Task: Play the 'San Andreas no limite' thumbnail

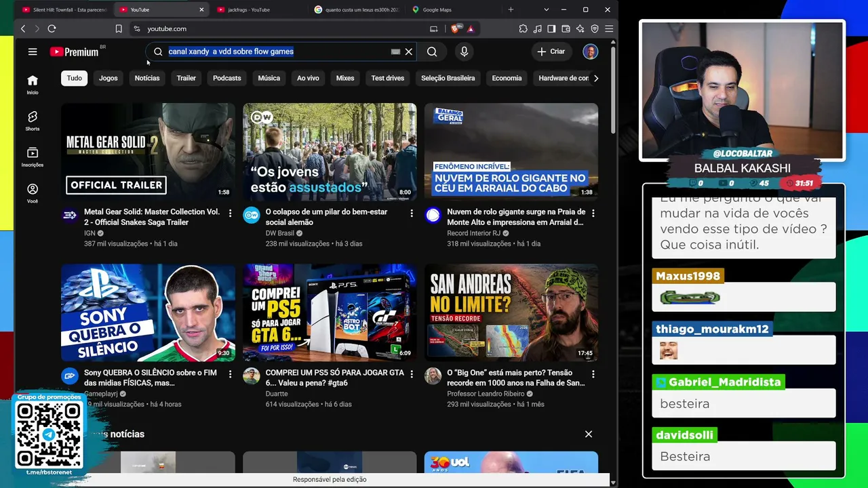Action: pos(511,312)
